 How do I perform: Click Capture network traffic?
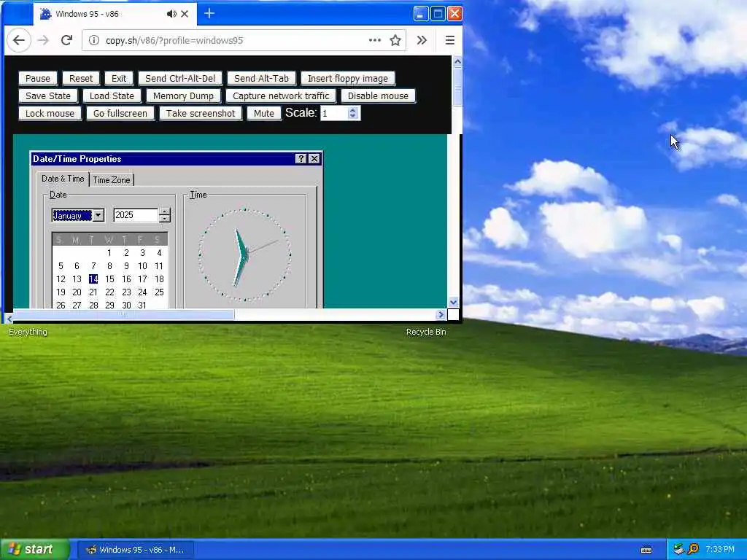[281, 96]
